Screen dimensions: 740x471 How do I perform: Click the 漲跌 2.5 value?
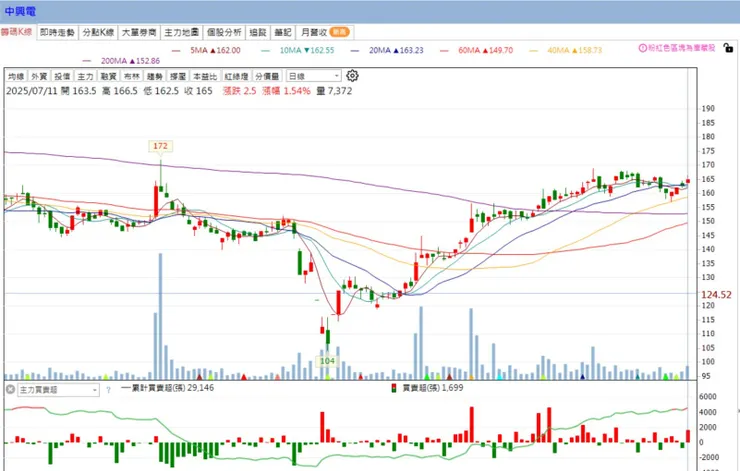pyautogui.click(x=239, y=91)
